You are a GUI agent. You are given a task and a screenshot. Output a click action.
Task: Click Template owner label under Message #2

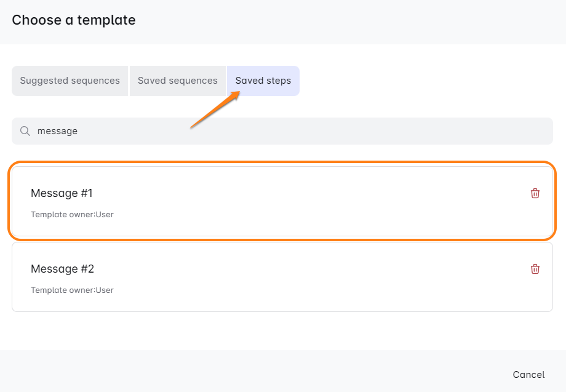click(x=72, y=290)
